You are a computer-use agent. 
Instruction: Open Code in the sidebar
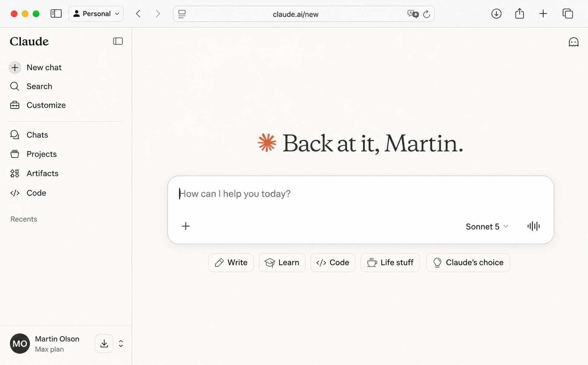click(x=28, y=193)
